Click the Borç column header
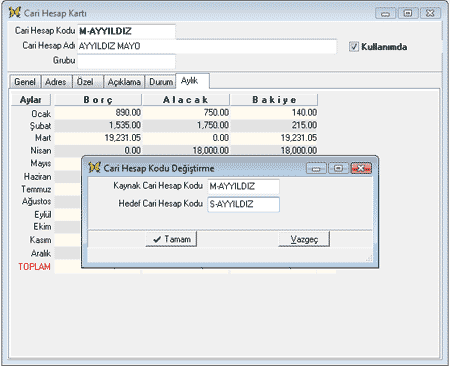This screenshot has width=450, height=366. click(98, 100)
